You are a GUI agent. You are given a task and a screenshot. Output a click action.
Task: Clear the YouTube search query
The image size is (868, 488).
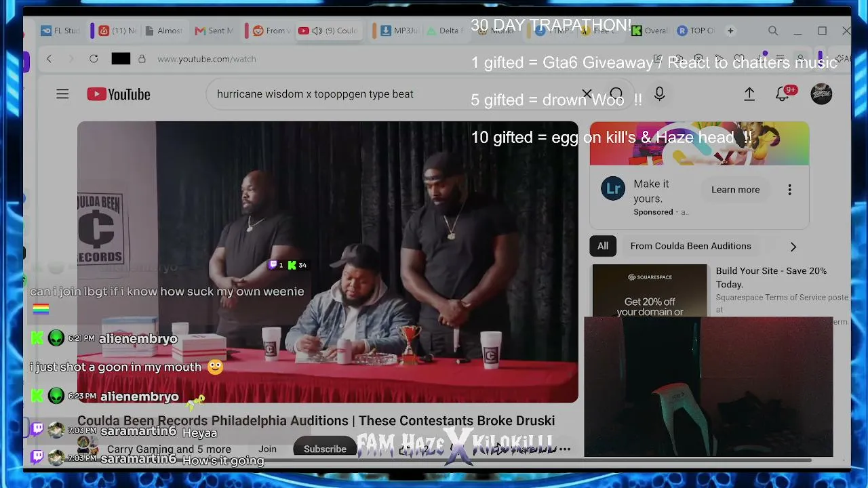click(587, 94)
